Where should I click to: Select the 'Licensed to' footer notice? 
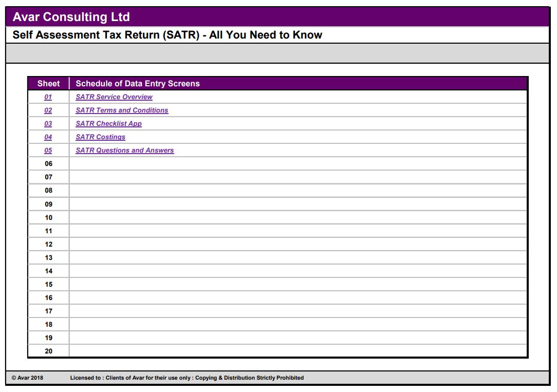point(187,378)
